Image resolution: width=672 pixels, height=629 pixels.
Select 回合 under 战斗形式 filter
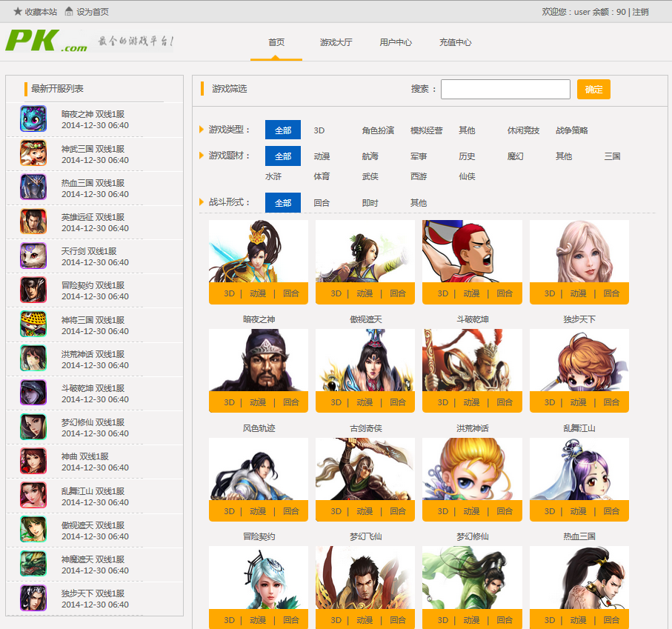point(322,203)
